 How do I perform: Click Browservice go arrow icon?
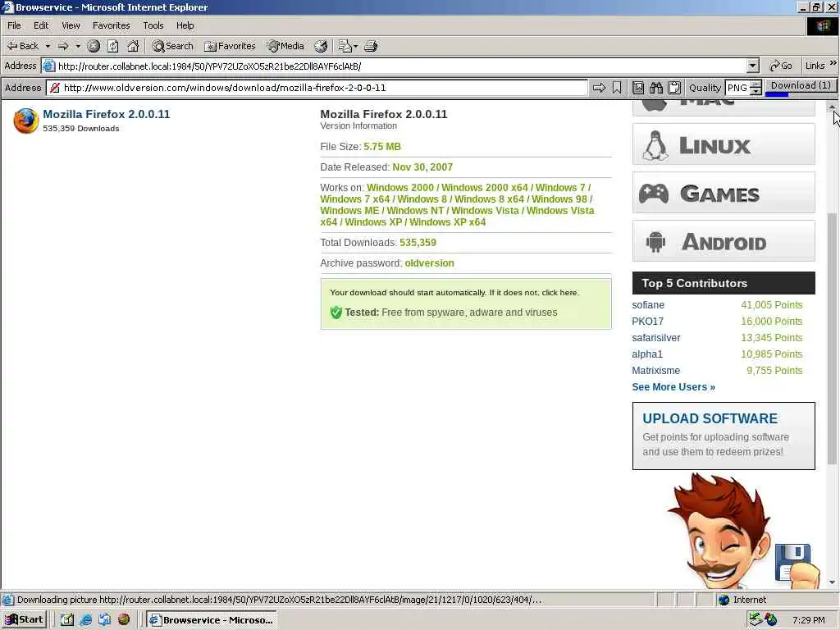click(x=599, y=87)
